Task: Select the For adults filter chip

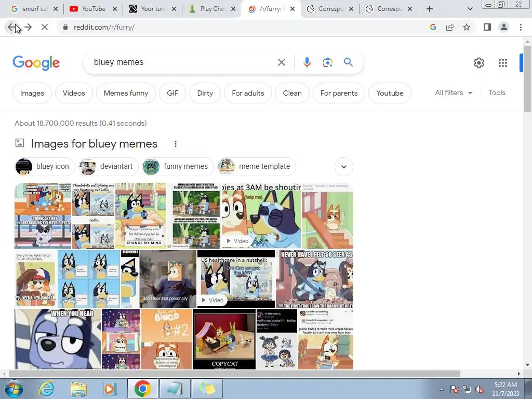Action: pos(248,93)
